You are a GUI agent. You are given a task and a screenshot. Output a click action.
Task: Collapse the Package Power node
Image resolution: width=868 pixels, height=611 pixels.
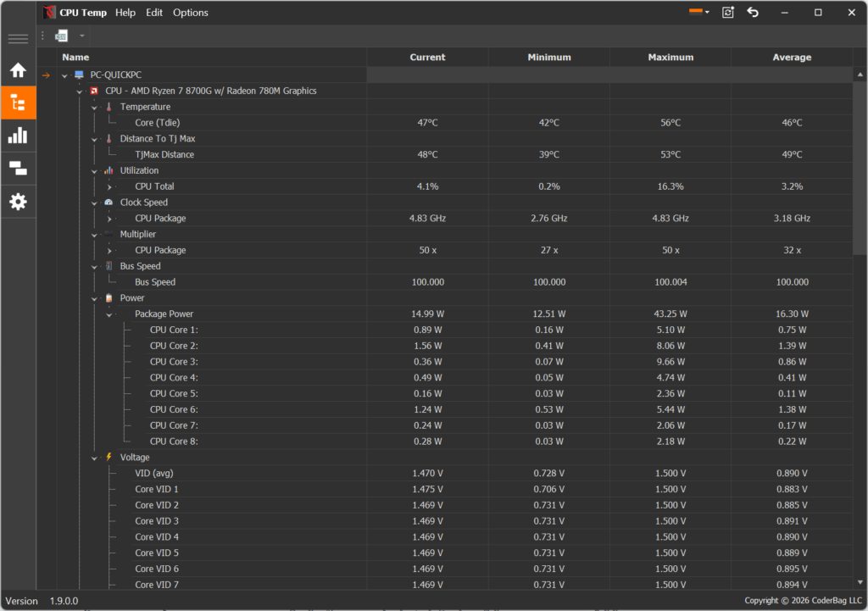coord(109,314)
